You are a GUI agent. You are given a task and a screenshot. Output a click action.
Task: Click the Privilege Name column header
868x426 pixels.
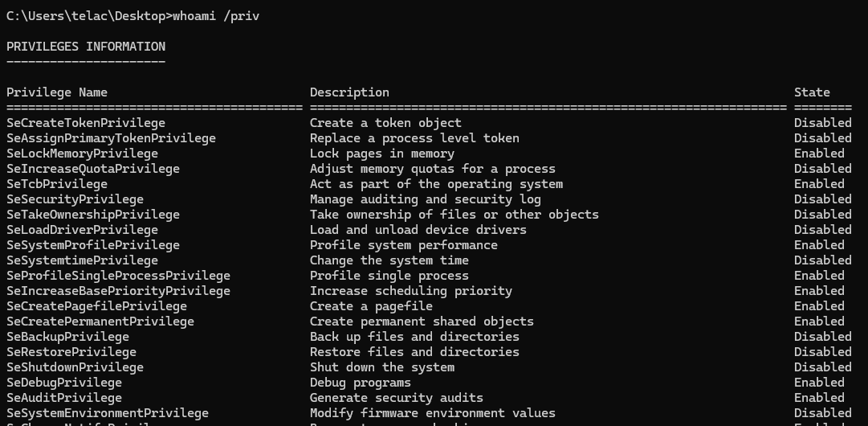point(57,92)
